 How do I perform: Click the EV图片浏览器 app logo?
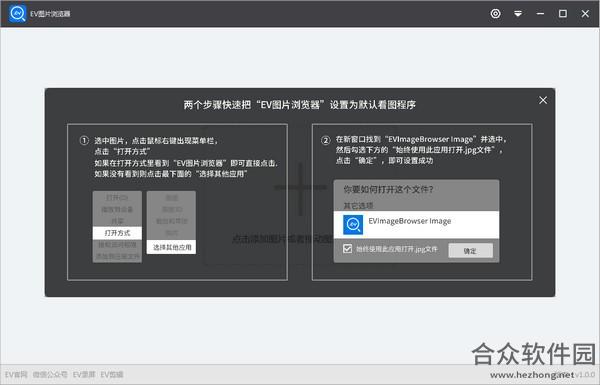coord(17,13)
